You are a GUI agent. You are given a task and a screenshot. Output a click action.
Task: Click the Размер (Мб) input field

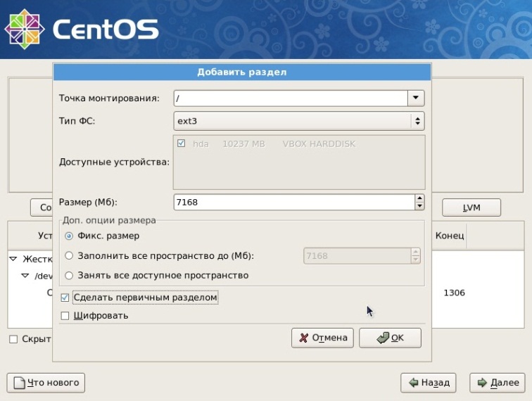pyautogui.click(x=294, y=202)
